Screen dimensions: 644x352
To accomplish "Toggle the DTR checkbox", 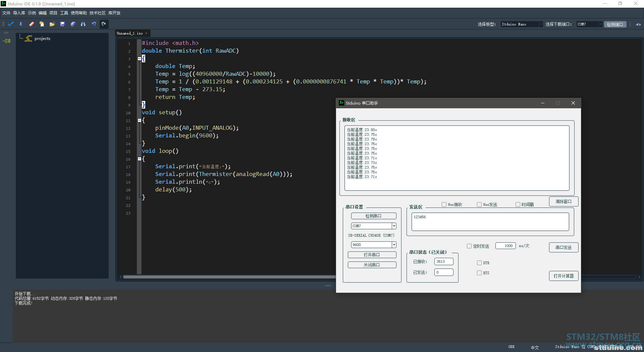I will (479, 263).
